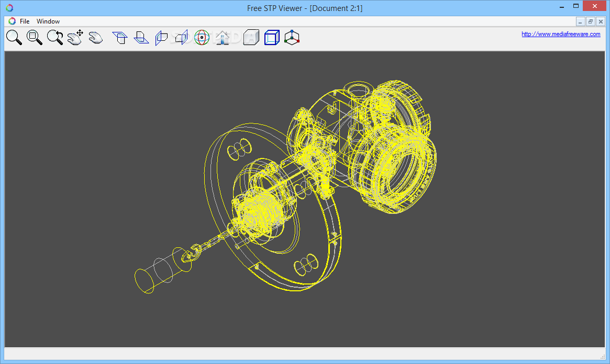Switch to top plane view
Screen dimensions: 610x364
click(120, 38)
